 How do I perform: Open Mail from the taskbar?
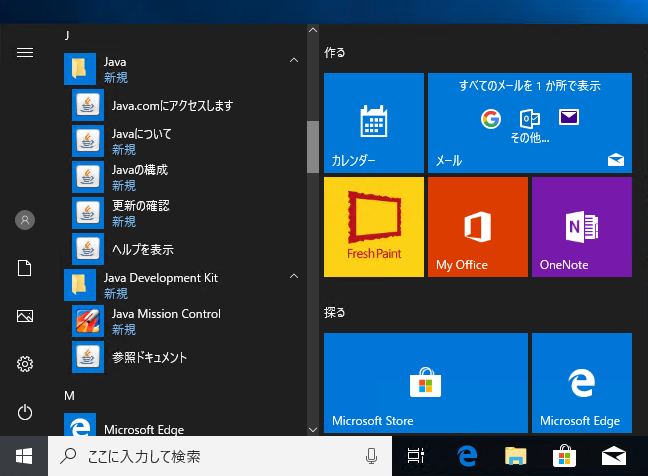click(614, 456)
